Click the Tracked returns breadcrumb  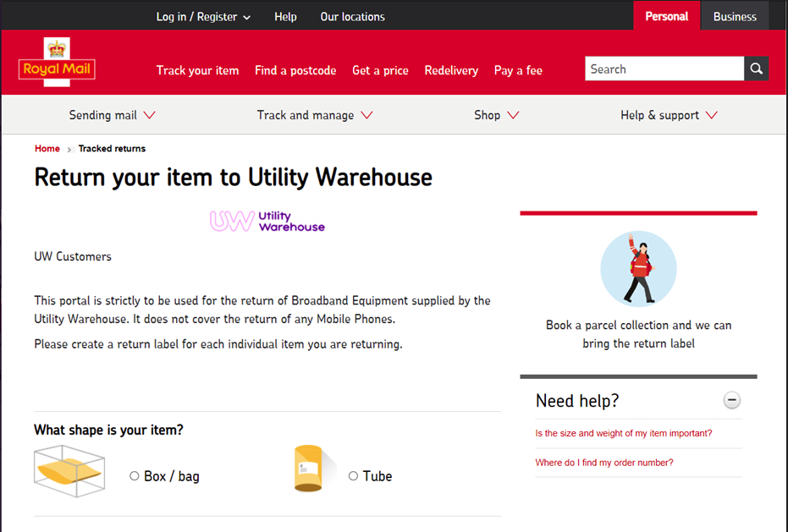point(112,149)
